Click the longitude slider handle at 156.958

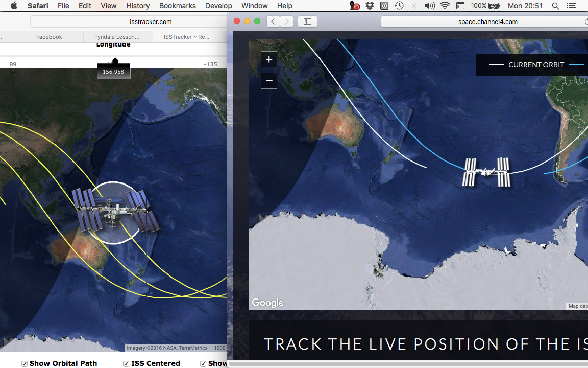tap(114, 69)
